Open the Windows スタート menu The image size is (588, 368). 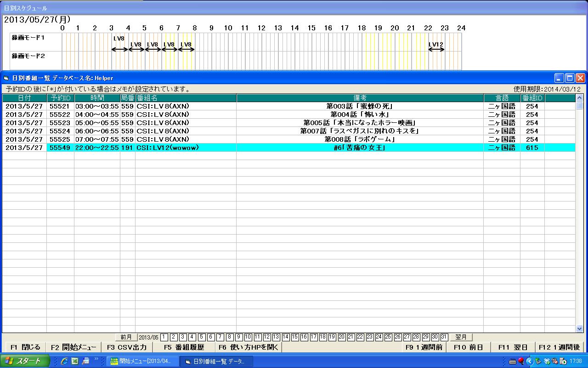tap(23, 361)
